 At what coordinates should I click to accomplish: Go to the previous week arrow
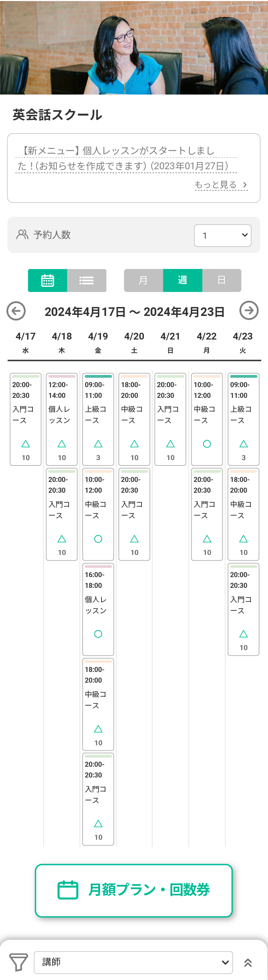[16, 311]
